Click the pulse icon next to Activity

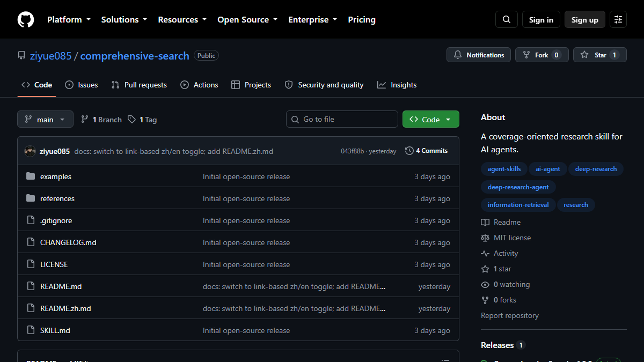[x=485, y=253]
